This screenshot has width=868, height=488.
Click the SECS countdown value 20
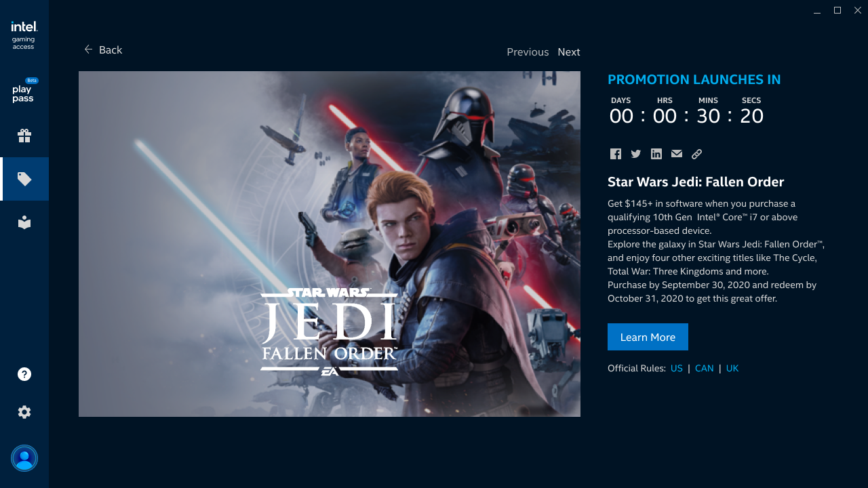pyautogui.click(x=752, y=116)
